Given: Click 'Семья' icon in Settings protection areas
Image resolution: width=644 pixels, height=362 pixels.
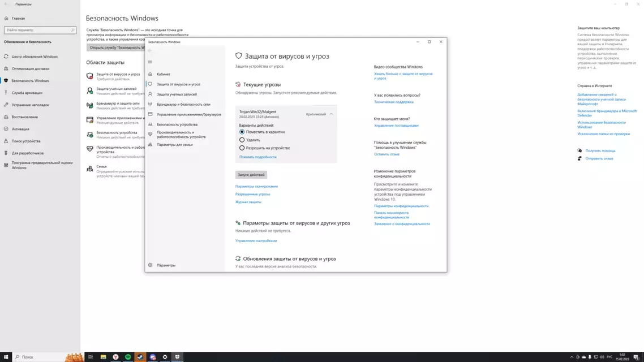Looking at the screenshot, I should click(89, 169).
